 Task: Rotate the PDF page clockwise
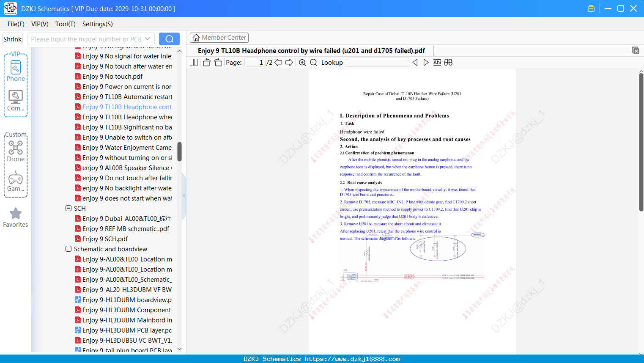(218, 63)
